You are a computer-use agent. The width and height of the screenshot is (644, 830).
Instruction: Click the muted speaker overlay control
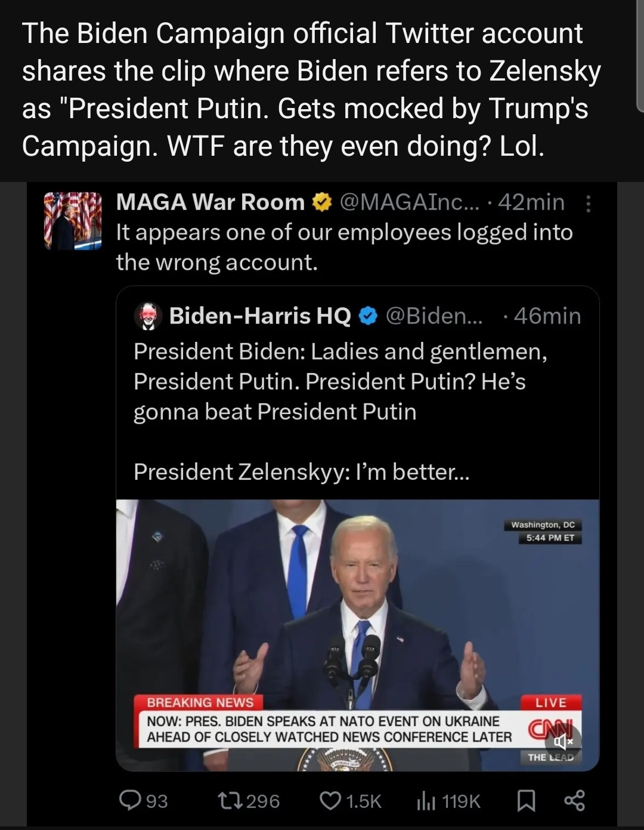point(563,742)
